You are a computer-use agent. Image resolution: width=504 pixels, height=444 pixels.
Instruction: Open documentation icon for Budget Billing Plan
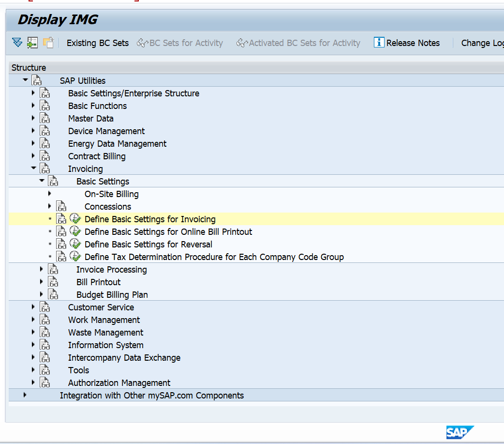(53, 294)
